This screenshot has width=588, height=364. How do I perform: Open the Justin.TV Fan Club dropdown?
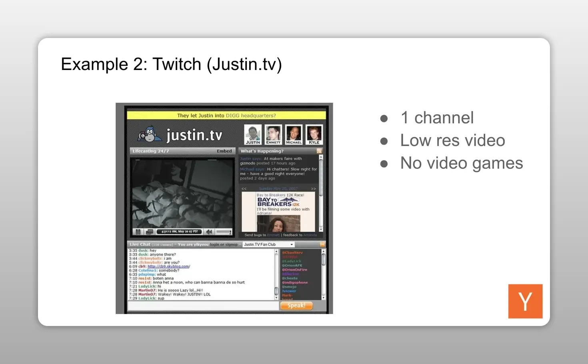click(x=268, y=244)
